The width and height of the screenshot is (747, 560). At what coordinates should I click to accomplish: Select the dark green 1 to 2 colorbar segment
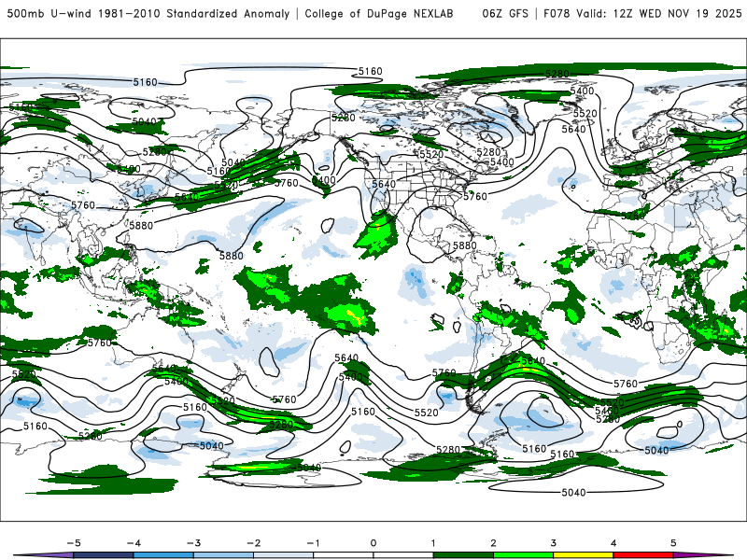tap(463, 555)
